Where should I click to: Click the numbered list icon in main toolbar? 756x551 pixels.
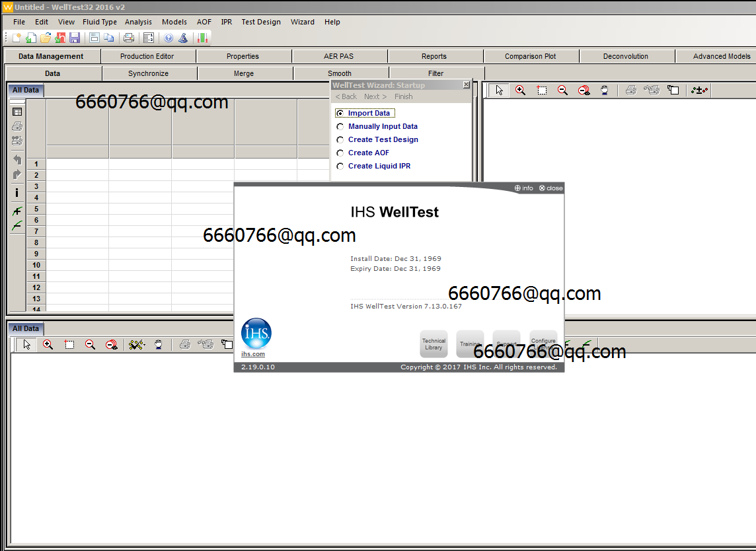pos(149,38)
